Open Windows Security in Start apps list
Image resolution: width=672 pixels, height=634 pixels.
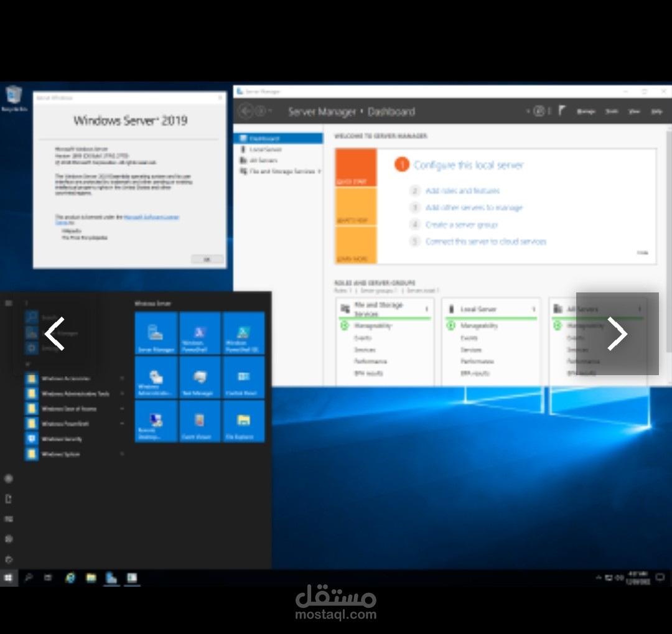point(62,439)
